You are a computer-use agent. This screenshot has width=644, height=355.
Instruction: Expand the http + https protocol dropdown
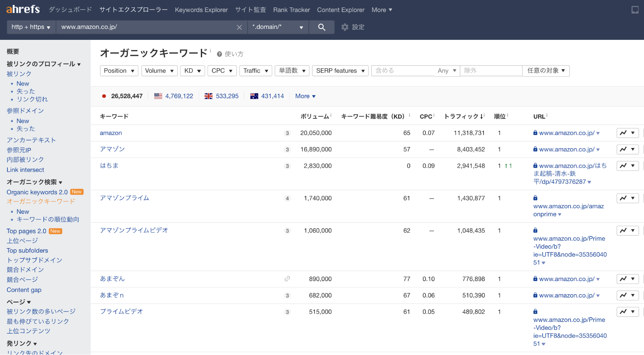point(31,27)
